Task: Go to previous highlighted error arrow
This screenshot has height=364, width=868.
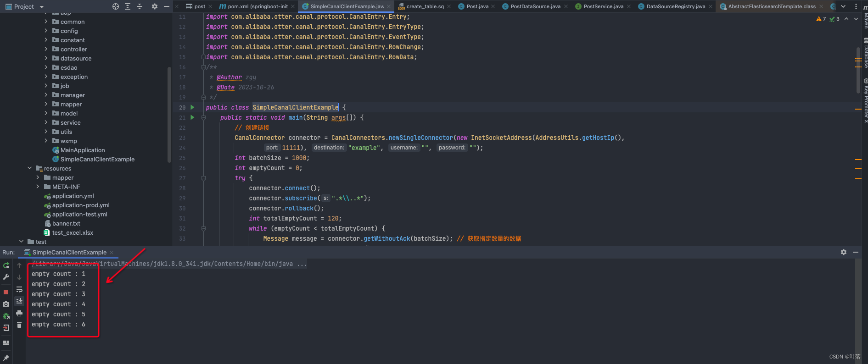Action: [x=846, y=19]
